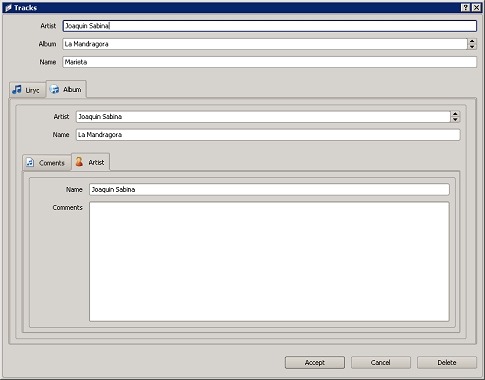The height and width of the screenshot is (380, 485).
Task: Select the Album tab
Action: [x=66, y=89]
